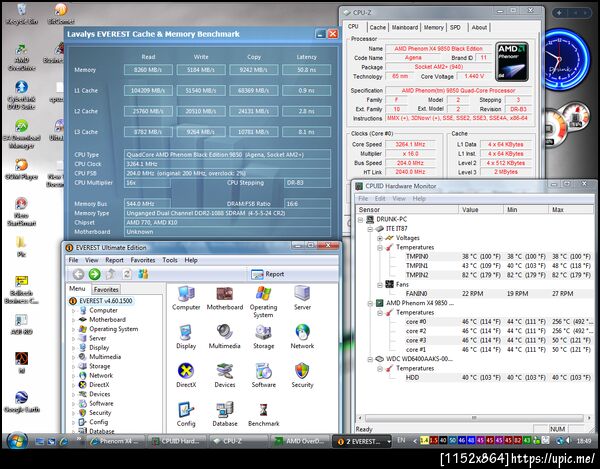Open the GOM Player desktop icon
Viewport: 600px width, 469px height.
[x=21, y=169]
